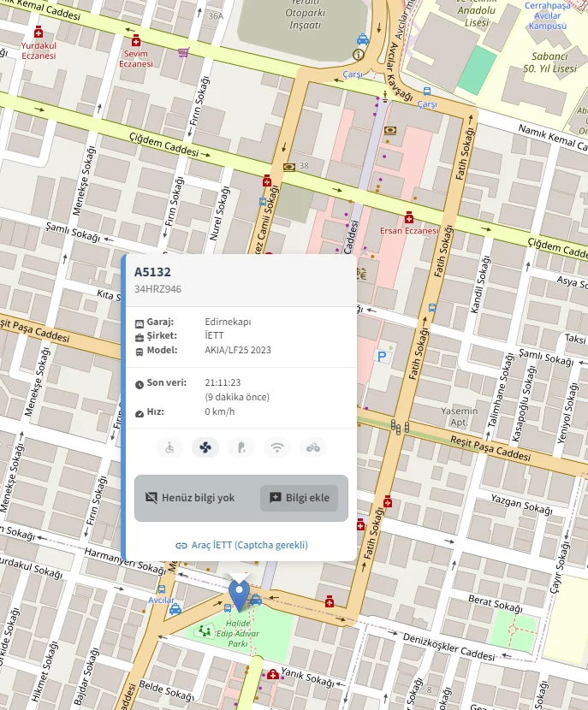Click the wheelchair accessibility icon
Screen dimensions: 588x710
pyautogui.click(x=169, y=447)
